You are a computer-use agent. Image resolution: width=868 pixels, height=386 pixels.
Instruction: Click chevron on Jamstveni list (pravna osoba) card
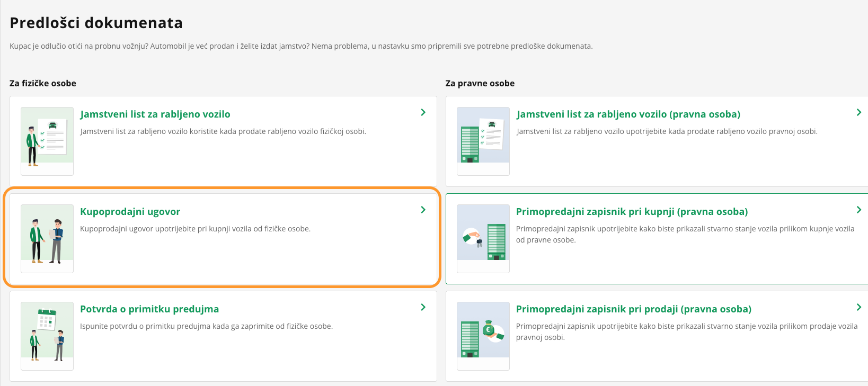858,112
